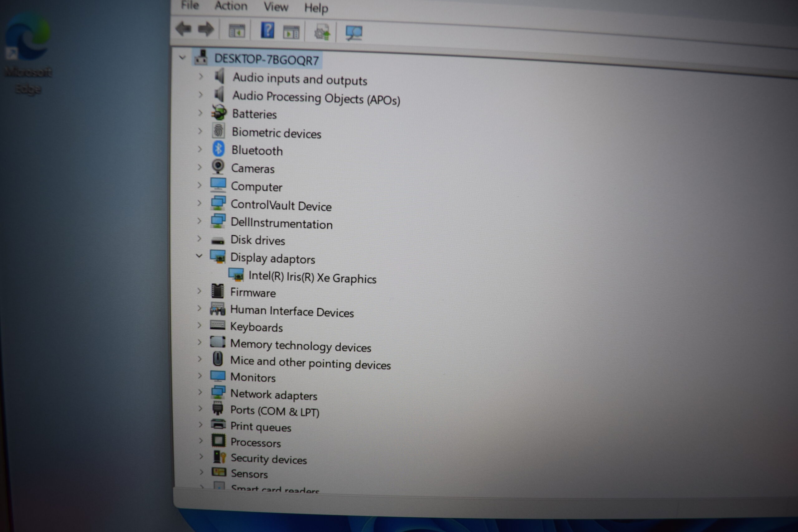This screenshot has height=532, width=798.
Task: Collapse the DESKTOP-7BGOQR7 root node
Action: 183,57
